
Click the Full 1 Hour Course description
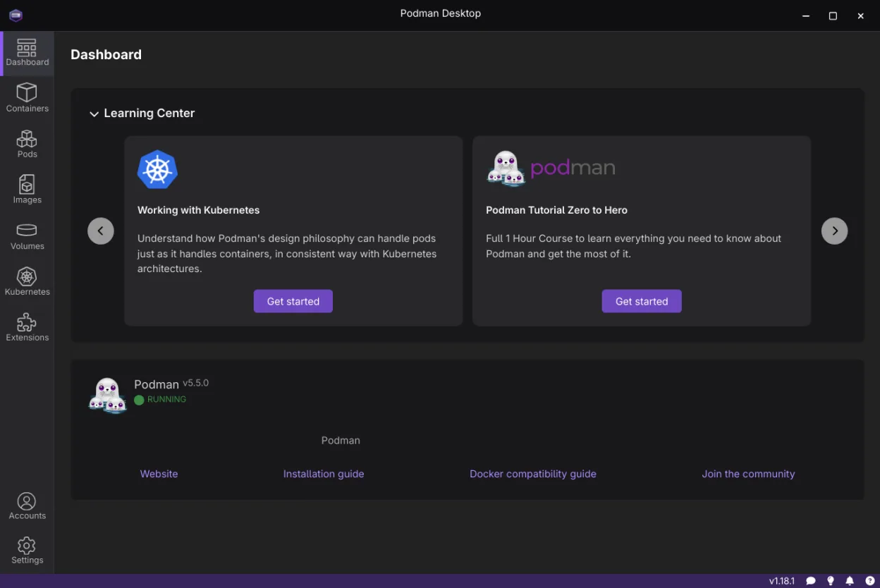(x=634, y=246)
